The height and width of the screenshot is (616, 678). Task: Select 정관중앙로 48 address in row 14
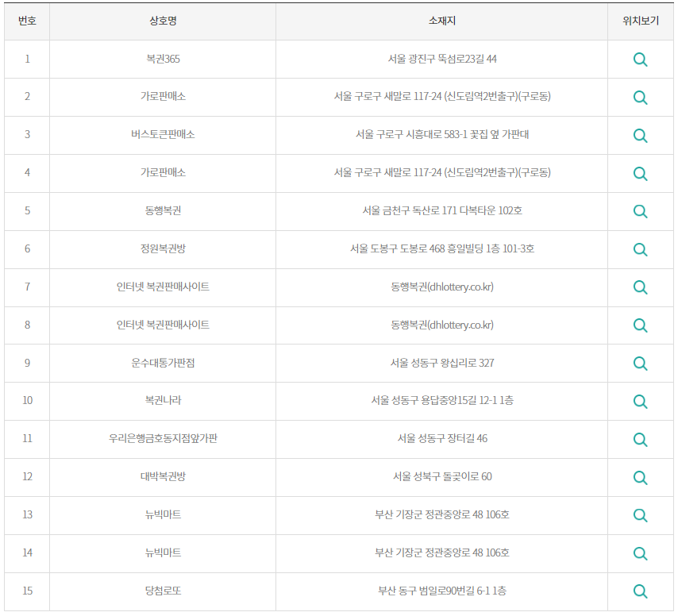click(442, 552)
